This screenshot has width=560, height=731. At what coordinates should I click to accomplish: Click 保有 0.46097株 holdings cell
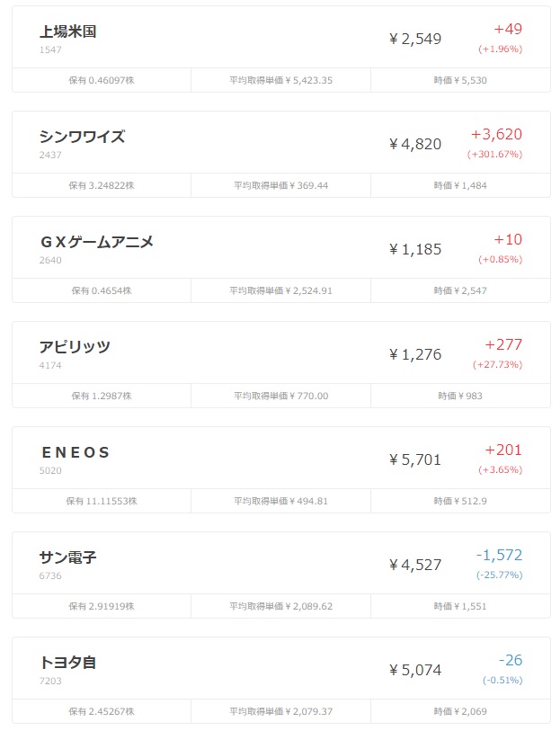[x=102, y=80]
